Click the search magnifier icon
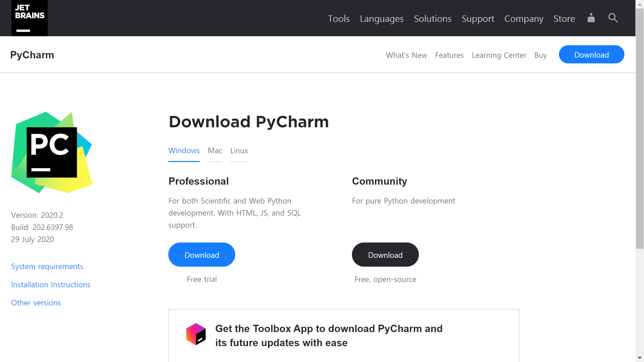Image resolution: width=644 pixels, height=362 pixels. click(613, 18)
